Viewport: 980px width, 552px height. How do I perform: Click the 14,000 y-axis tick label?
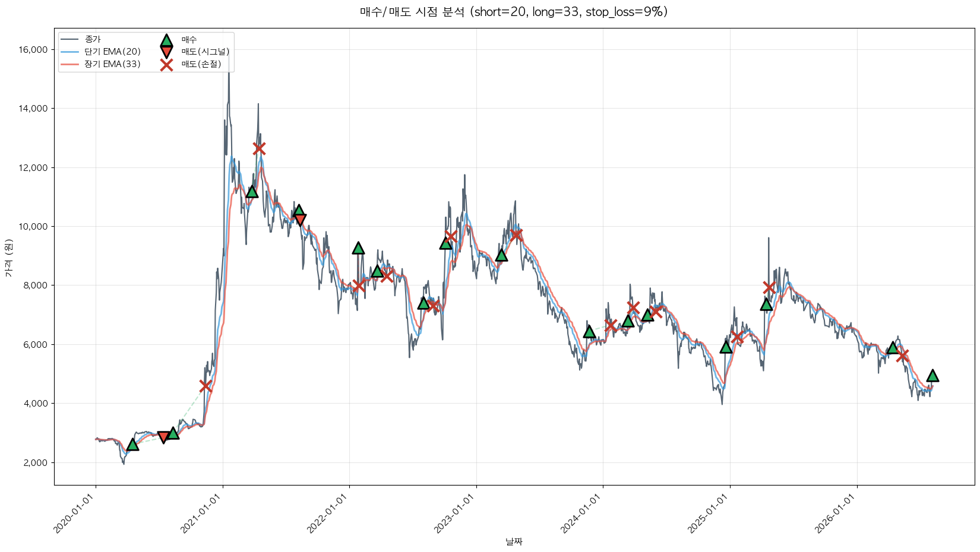tap(33, 109)
